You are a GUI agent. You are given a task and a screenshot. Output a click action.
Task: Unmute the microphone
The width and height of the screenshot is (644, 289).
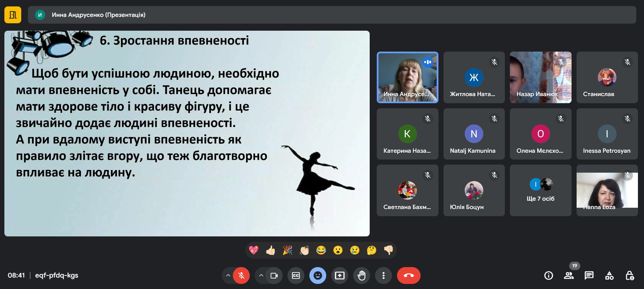241,276
